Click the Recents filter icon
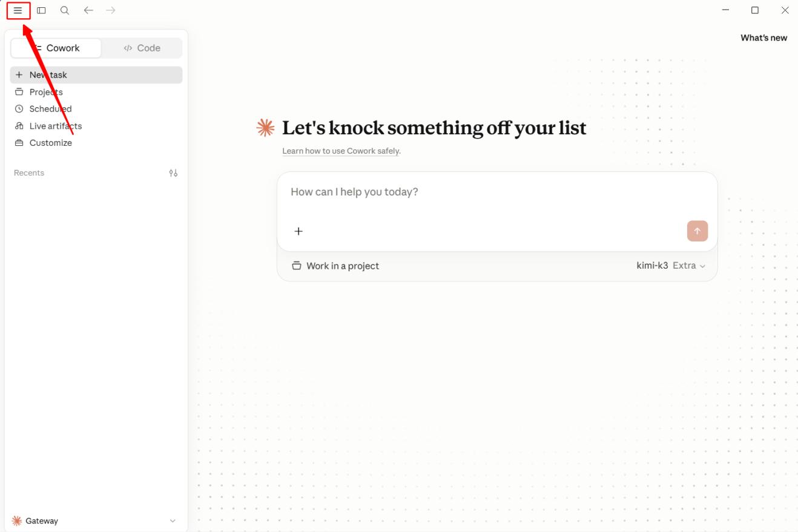The height and width of the screenshot is (532, 798). (173, 173)
